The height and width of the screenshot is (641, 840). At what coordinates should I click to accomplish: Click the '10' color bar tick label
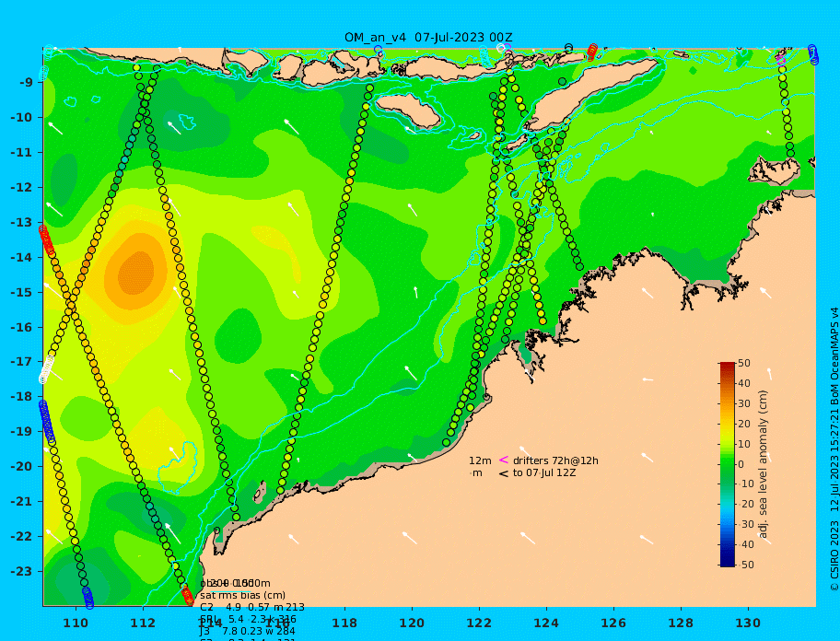point(744,445)
